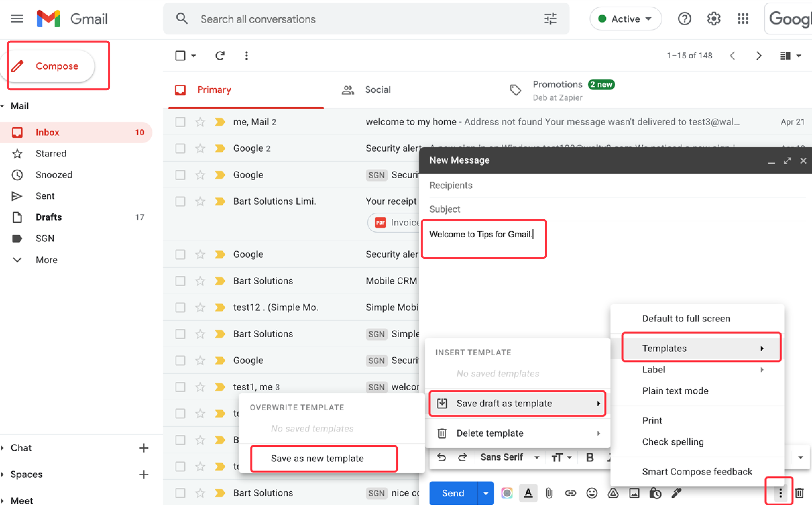Apply bold formatting
The image size is (812, 505).
pos(590,457)
